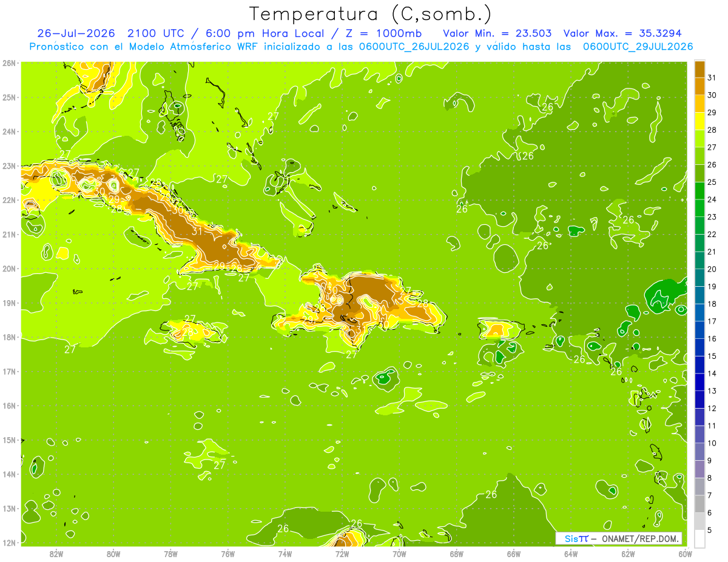Click the 'Valor Min. = 23.503' text
The width and height of the screenshot is (728, 562).
[x=497, y=33]
